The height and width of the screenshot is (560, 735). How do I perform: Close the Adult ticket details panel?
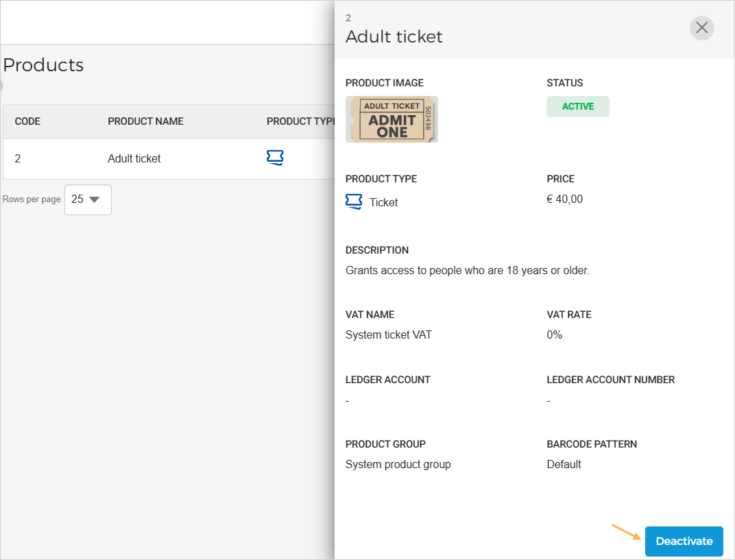click(x=701, y=28)
